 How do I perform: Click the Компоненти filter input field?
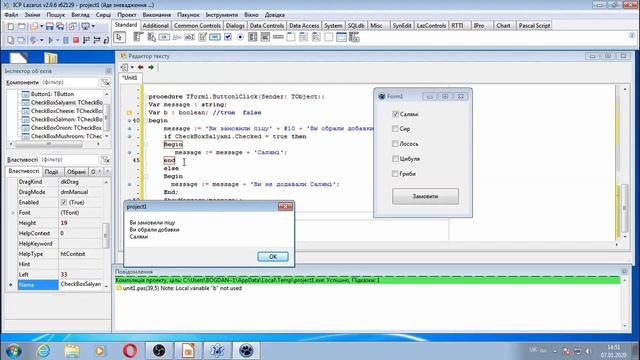(x=70, y=82)
